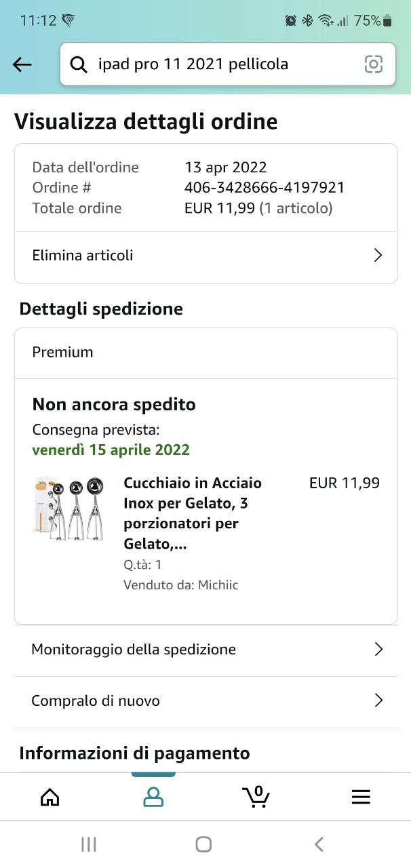Open the shopping cart icon
The height and width of the screenshot is (868, 411).
(x=256, y=797)
